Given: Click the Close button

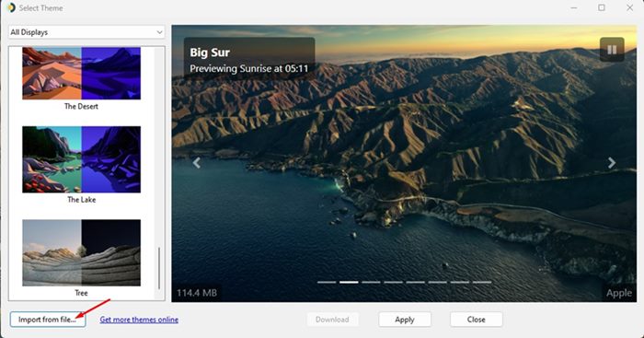Looking at the screenshot, I should [476, 320].
